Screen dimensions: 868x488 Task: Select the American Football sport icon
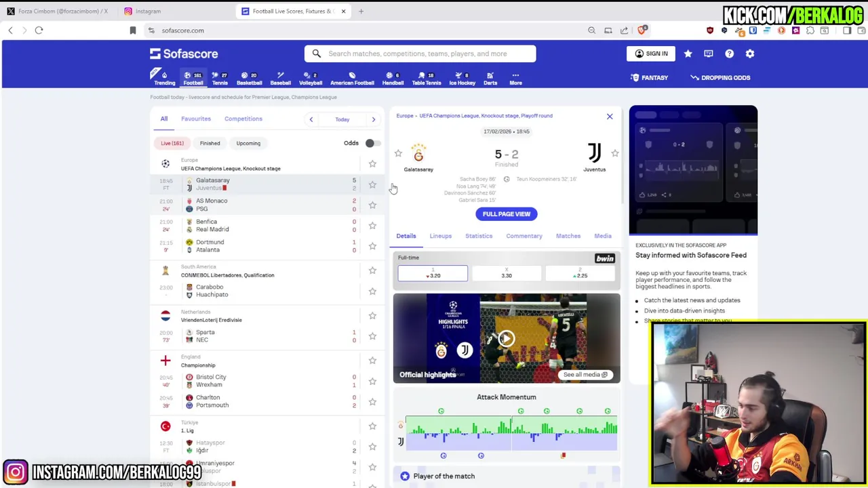[x=352, y=78]
